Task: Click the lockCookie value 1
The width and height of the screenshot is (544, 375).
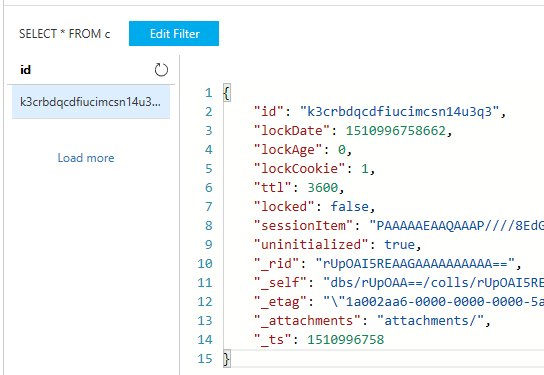Action: (365, 169)
